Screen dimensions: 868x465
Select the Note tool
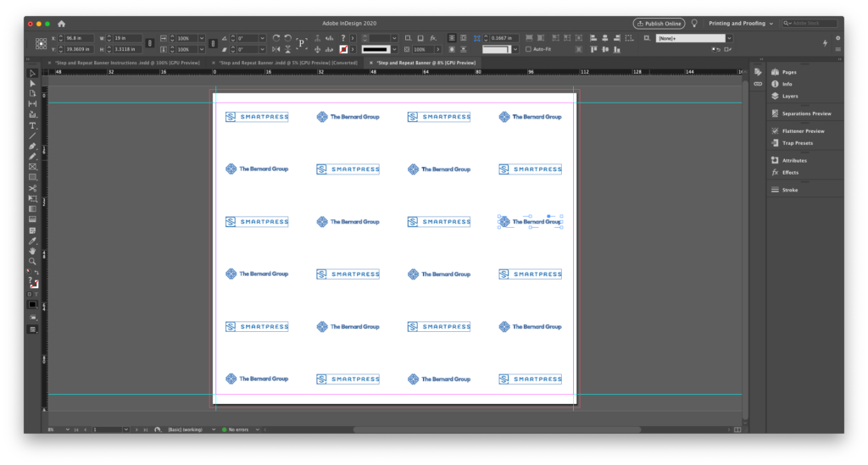(x=33, y=230)
